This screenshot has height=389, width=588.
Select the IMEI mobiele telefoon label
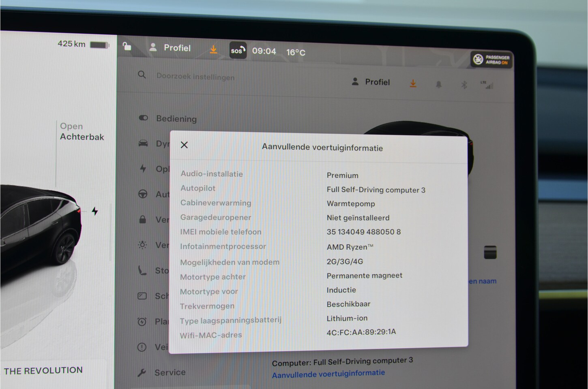point(221,232)
